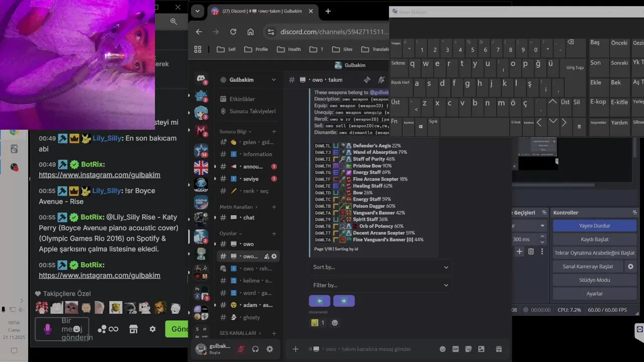Create channel in Oyunlar with plus icon
The image size is (644, 362).
(x=274, y=233)
